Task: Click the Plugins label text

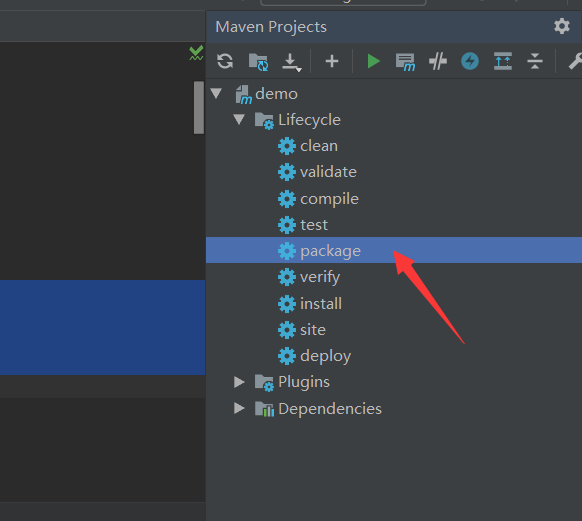Action: 304,382
